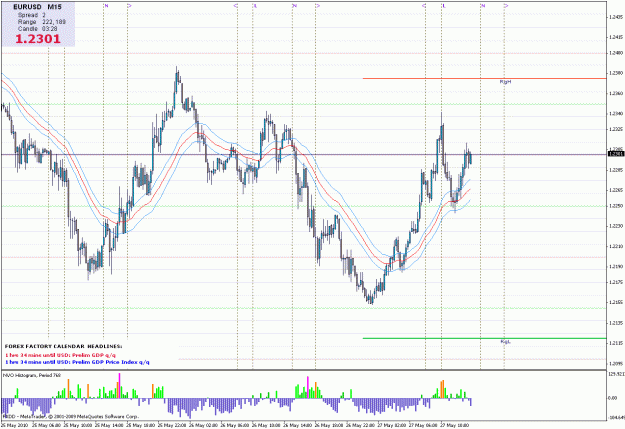Select the RgH label under the red line

(505, 82)
